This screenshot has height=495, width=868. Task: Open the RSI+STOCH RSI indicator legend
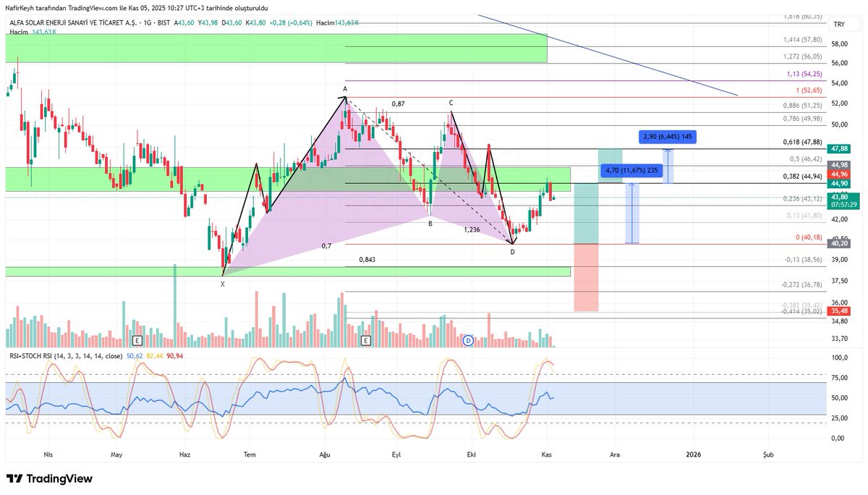click(x=66, y=356)
